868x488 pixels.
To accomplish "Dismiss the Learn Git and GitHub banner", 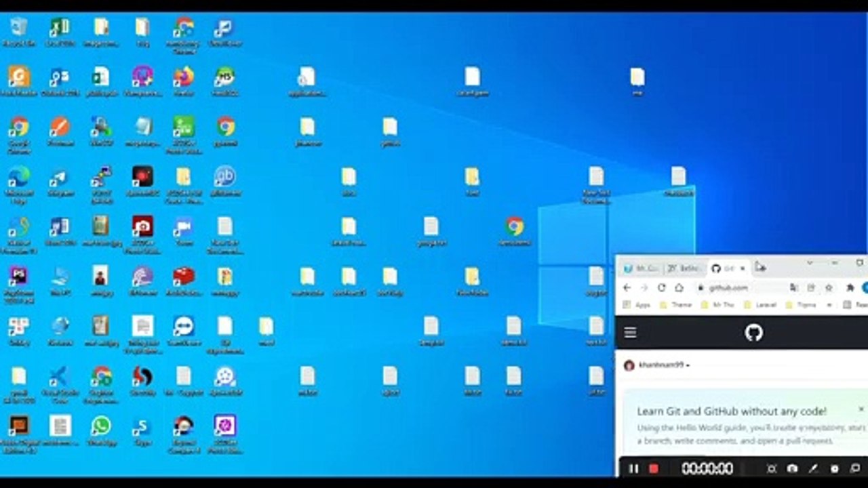I will pyautogui.click(x=861, y=409).
